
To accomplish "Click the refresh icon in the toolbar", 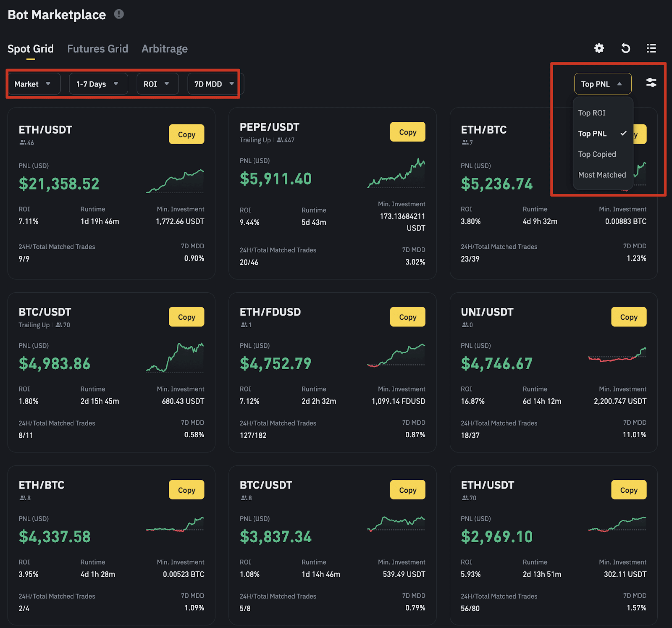I will 625,48.
